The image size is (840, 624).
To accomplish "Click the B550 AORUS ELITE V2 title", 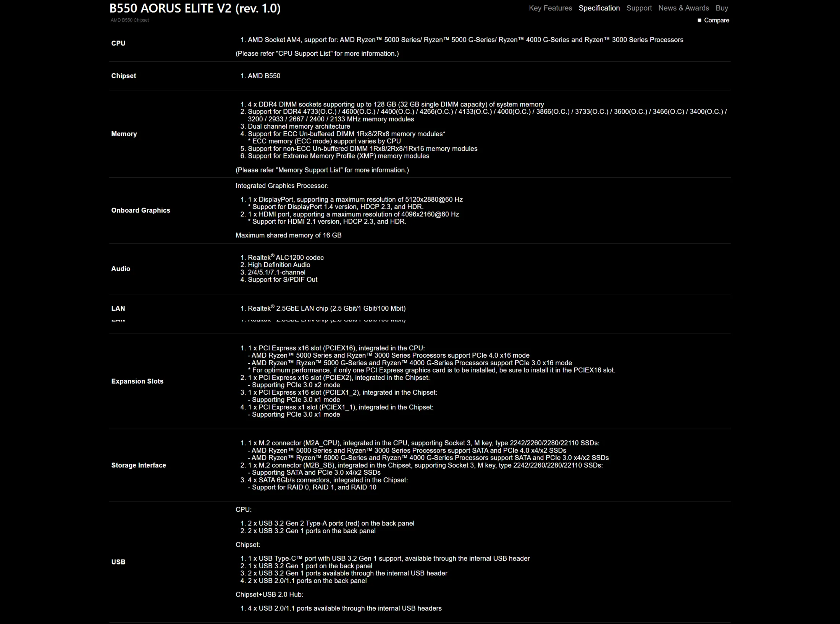I will pyautogui.click(x=195, y=8).
